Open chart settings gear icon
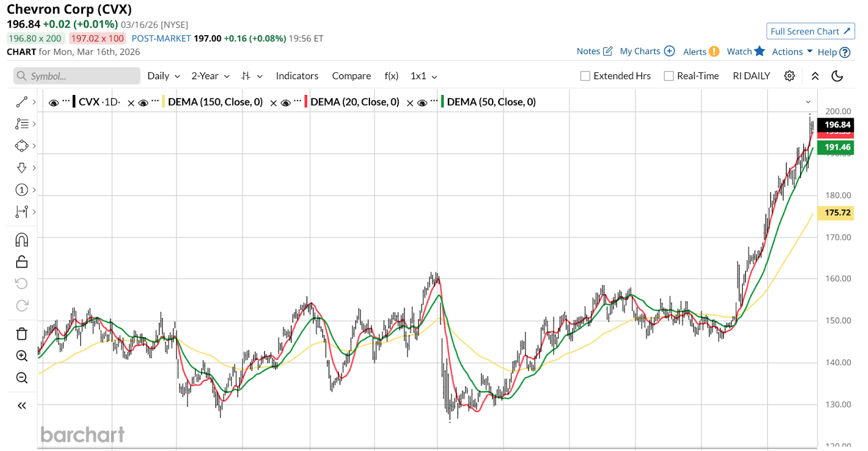Viewport: 868px width, 451px height. click(x=789, y=76)
